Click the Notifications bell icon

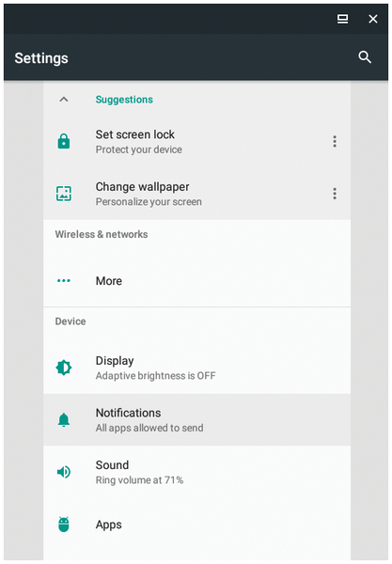tap(64, 420)
